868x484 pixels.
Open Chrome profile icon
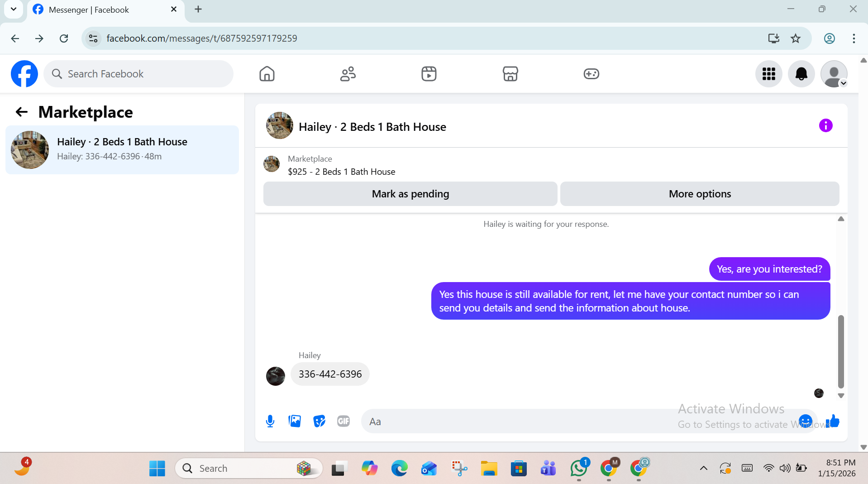[x=829, y=38]
